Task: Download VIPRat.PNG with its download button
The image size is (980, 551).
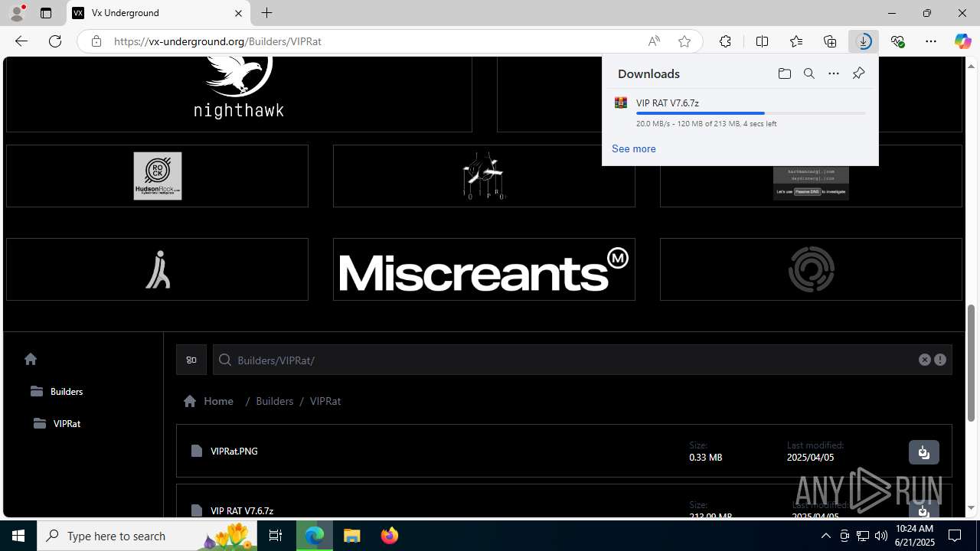Action: [x=923, y=452]
